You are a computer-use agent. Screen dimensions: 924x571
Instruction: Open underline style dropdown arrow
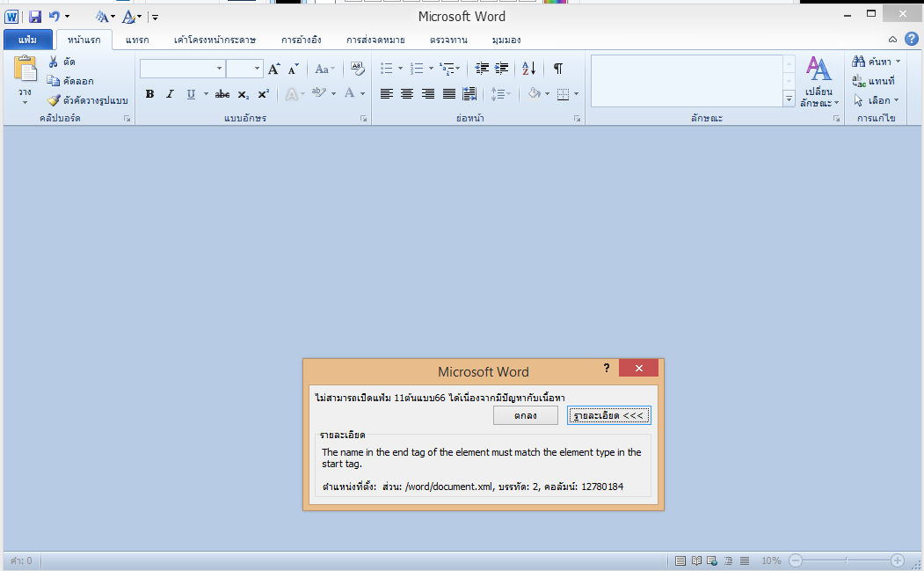(206, 94)
